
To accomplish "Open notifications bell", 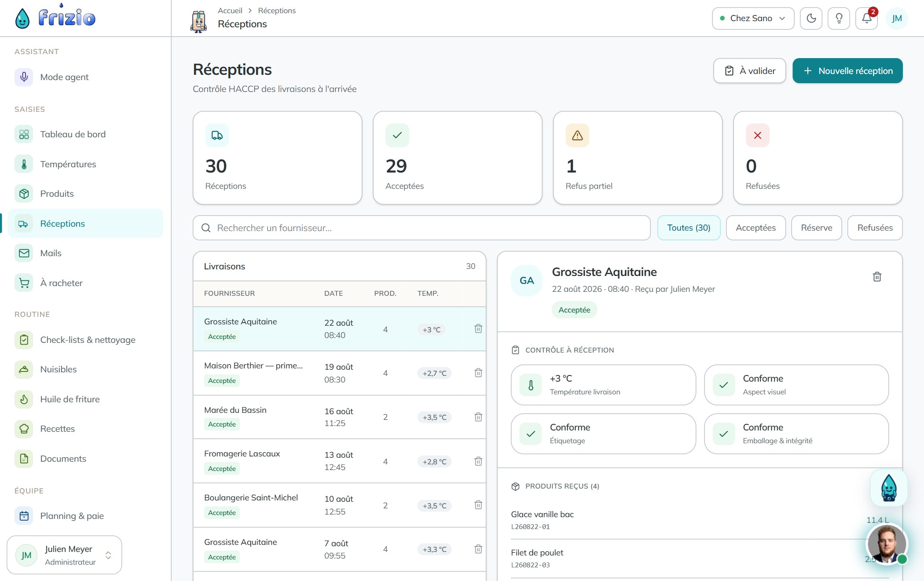I will coord(866,18).
